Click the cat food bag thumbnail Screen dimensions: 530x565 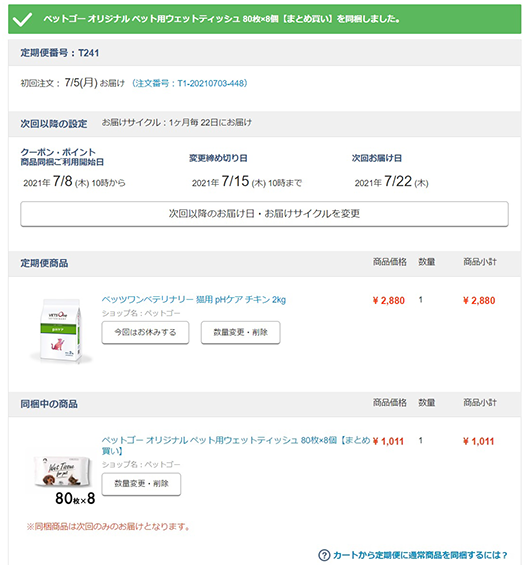pos(61,330)
